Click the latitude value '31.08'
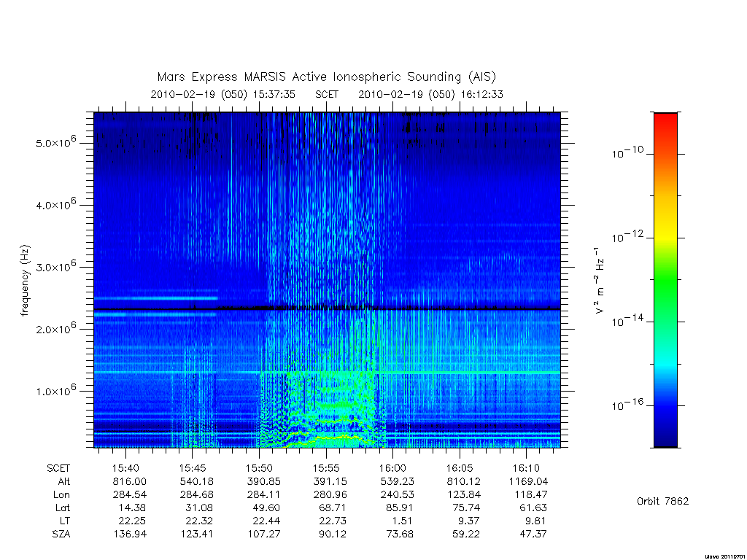This screenshot has height=560, width=747. 198,508
